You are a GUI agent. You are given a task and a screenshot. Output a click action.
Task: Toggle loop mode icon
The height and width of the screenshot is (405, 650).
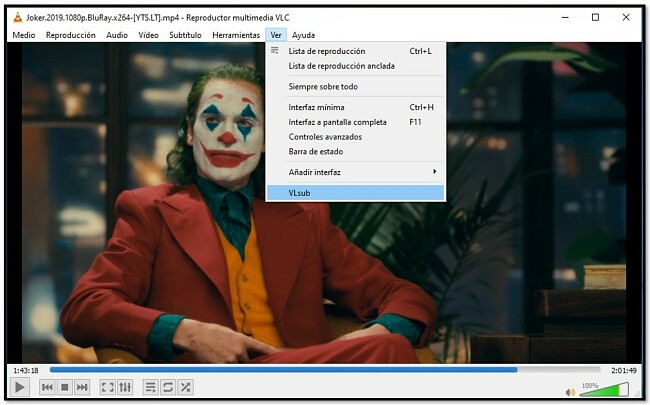coord(168,387)
